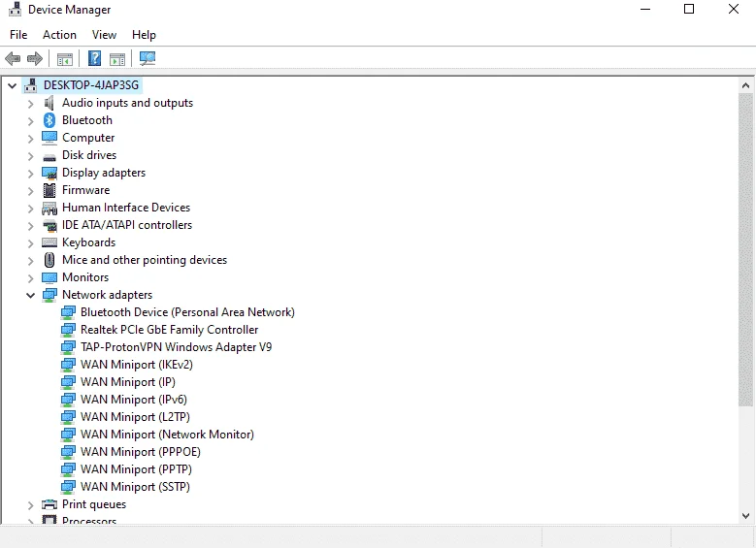Open the View menu
756x548 pixels.
pos(104,35)
